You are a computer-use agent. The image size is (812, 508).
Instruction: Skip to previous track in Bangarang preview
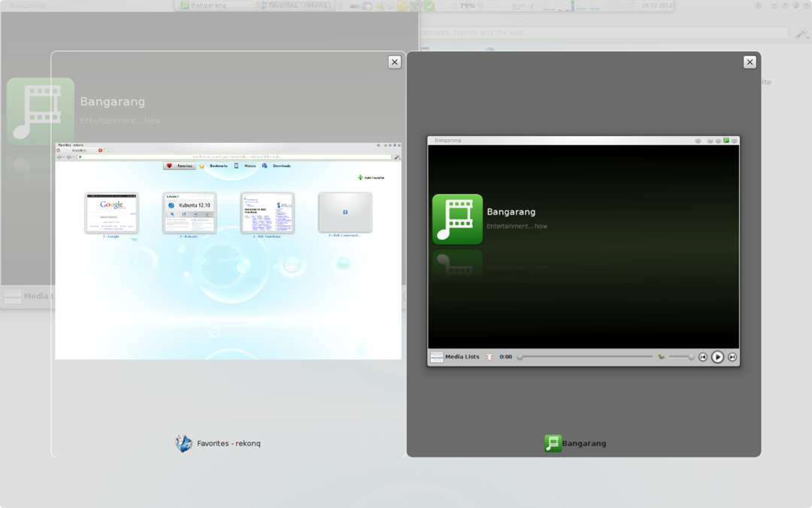click(x=703, y=357)
